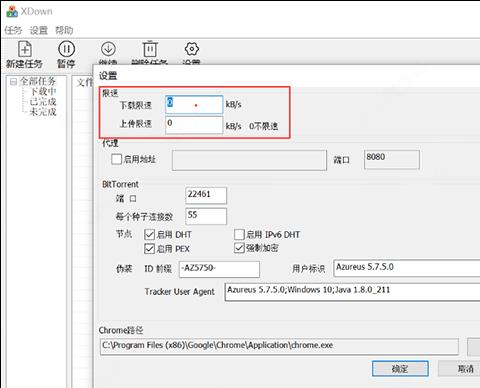Enable the 启用地址 proxy checkbox
This screenshot has width=480, height=388.
coord(116,159)
